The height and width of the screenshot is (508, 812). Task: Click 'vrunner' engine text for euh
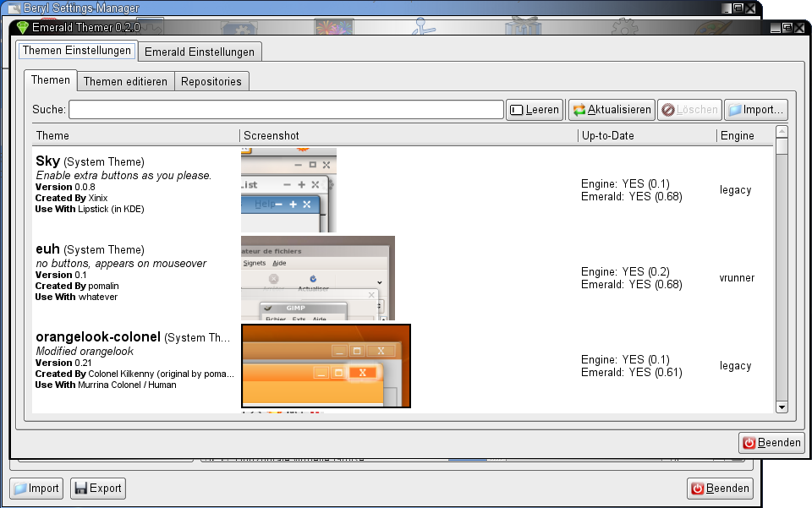[737, 278]
